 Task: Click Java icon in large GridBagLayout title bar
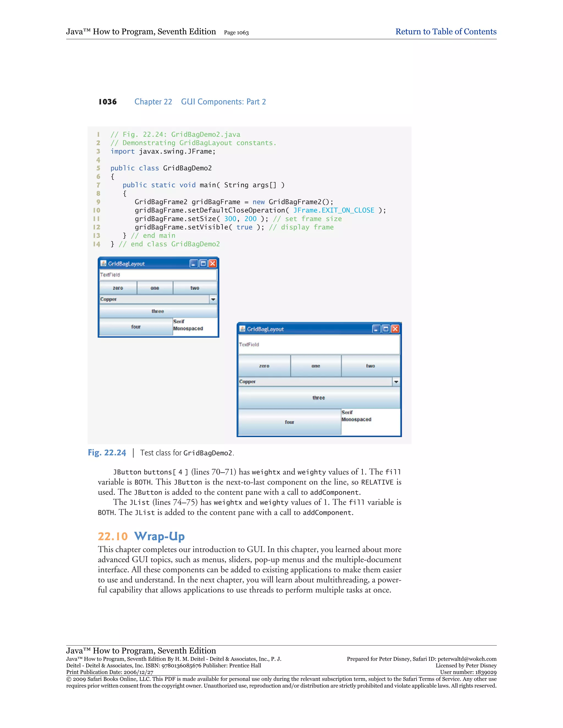click(x=242, y=329)
